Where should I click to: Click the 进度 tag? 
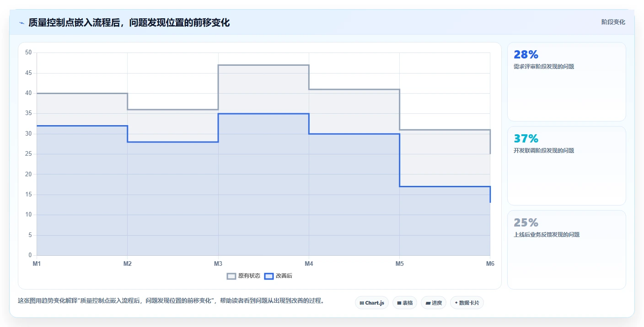tap(434, 303)
